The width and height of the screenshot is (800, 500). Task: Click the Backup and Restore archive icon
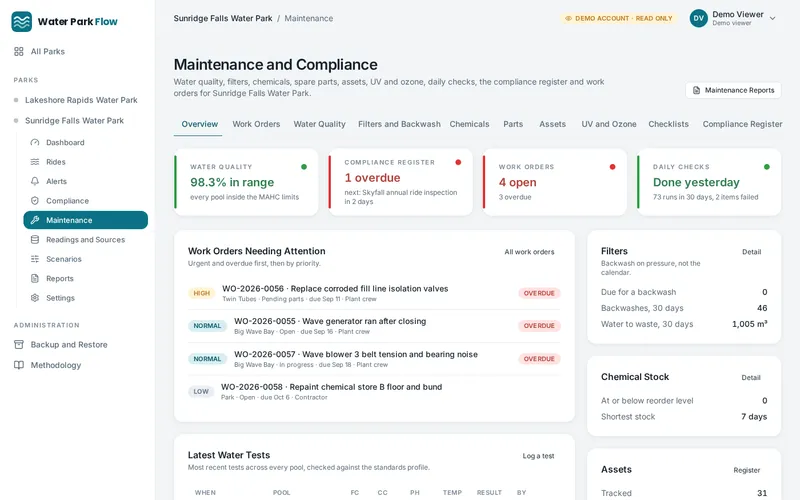click(x=19, y=344)
